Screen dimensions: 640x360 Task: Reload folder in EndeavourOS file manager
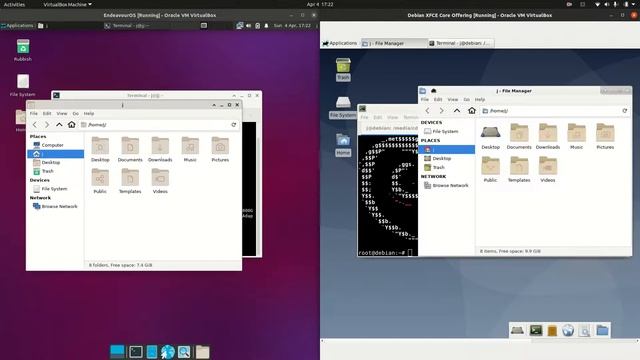[x=233, y=124]
